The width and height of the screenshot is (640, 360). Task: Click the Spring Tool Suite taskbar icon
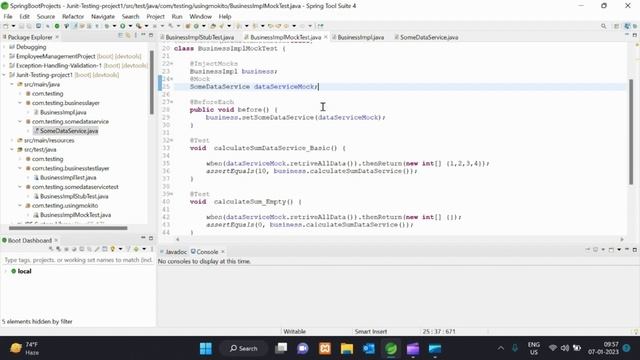pyautogui.click(x=391, y=349)
